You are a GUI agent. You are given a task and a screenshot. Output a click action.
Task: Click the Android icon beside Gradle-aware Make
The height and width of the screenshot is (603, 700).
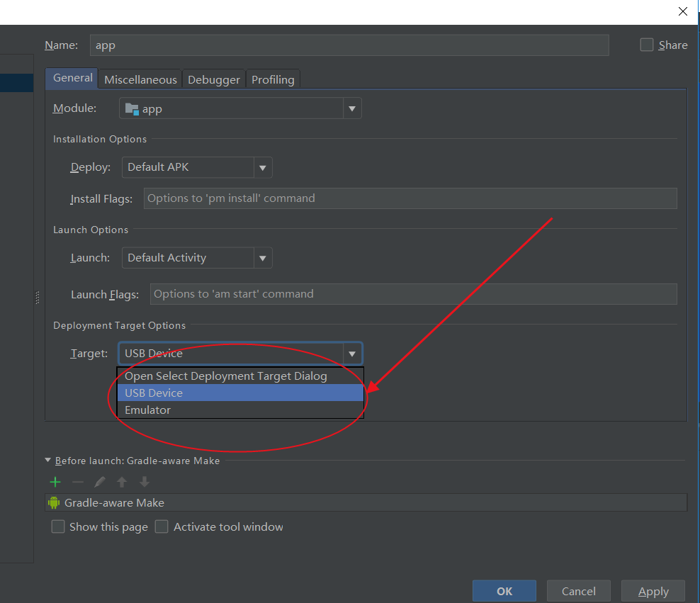(x=54, y=503)
